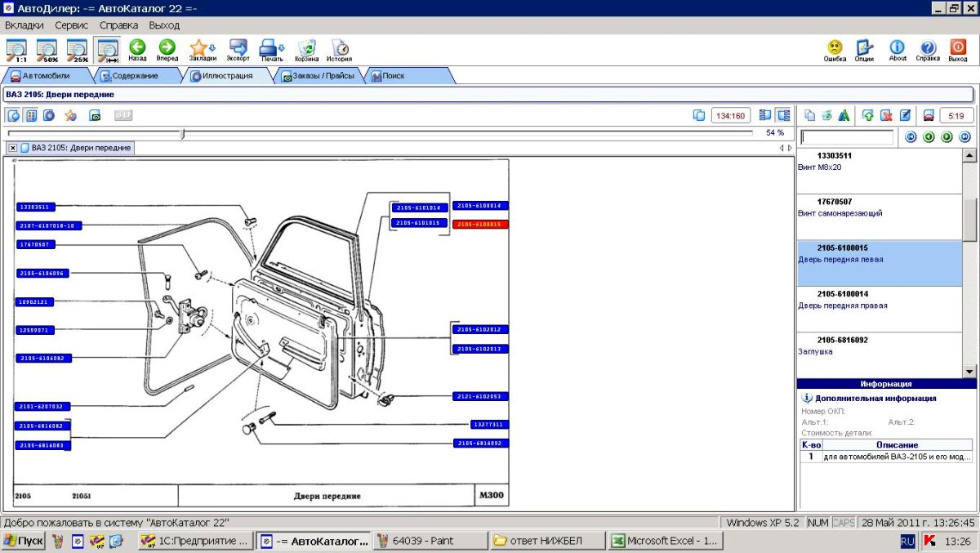The image size is (980, 553).
Task: Click the red X delete icon
Action: coord(886,115)
